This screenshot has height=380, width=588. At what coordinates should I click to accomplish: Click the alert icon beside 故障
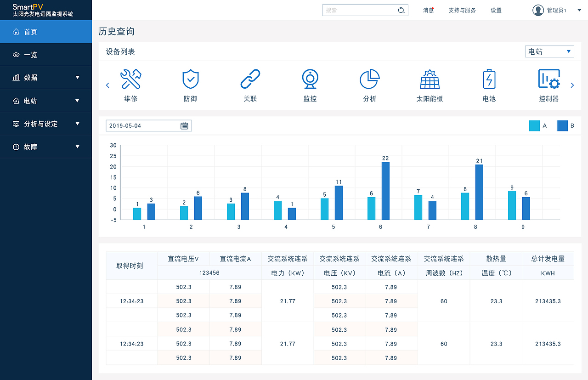pyautogui.click(x=17, y=147)
